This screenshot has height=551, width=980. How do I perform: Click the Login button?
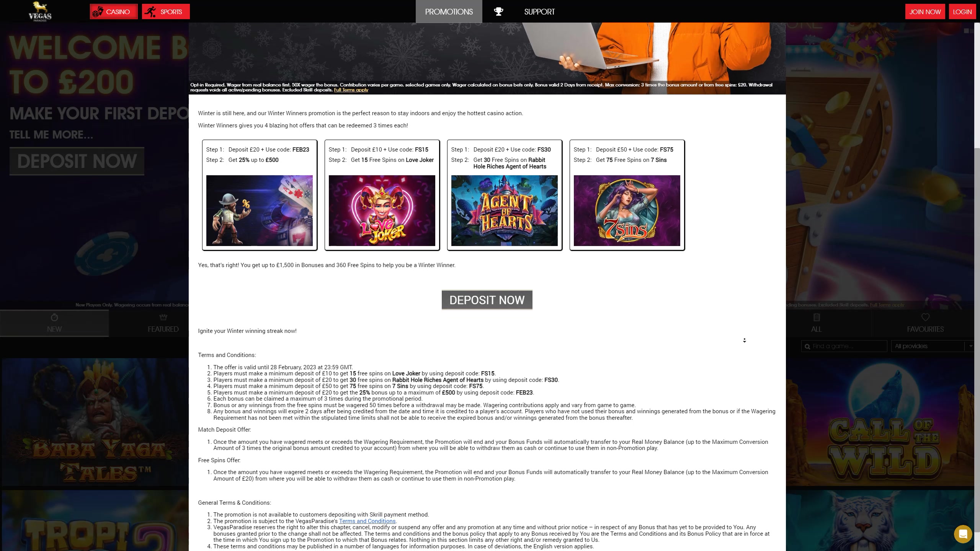coord(962,11)
